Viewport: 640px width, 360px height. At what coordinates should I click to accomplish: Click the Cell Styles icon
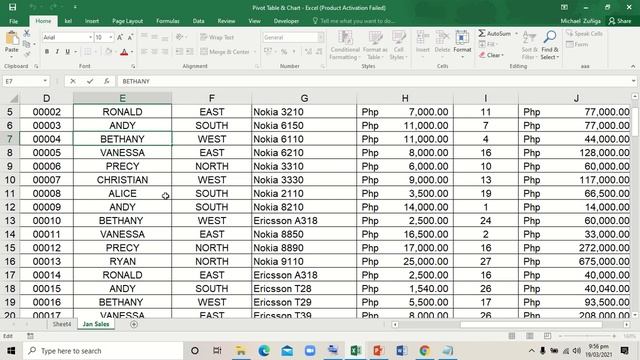click(x=398, y=38)
